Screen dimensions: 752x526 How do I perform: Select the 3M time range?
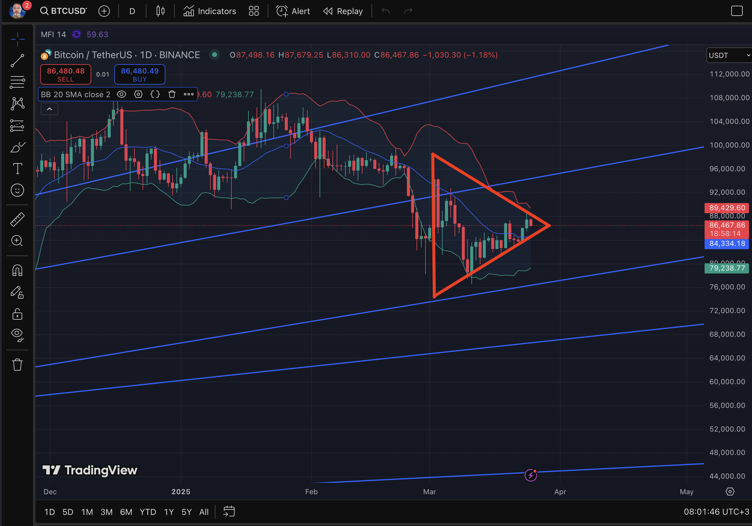(106, 512)
